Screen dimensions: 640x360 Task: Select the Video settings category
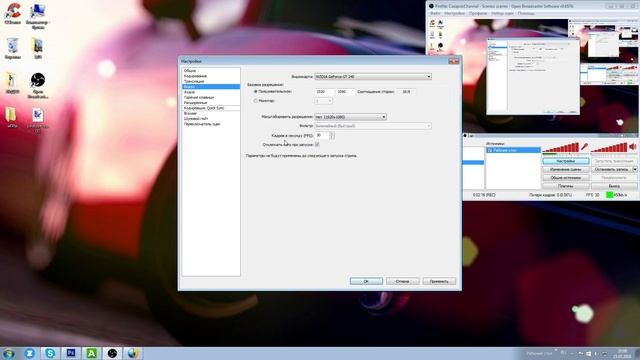[x=211, y=87]
